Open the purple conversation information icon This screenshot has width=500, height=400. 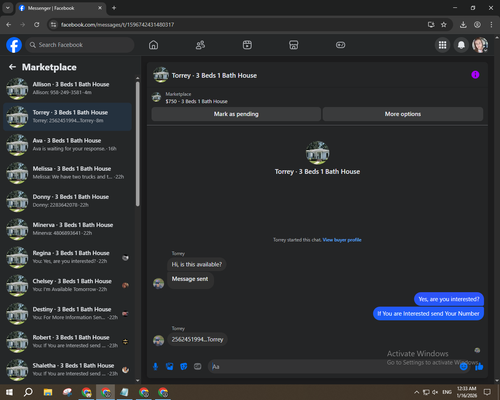coord(475,75)
